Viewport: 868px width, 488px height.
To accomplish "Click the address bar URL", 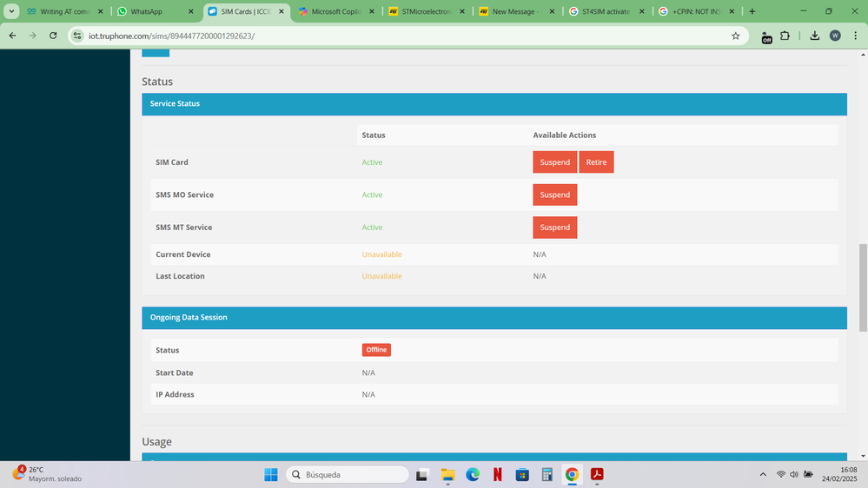I will pos(172,36).
